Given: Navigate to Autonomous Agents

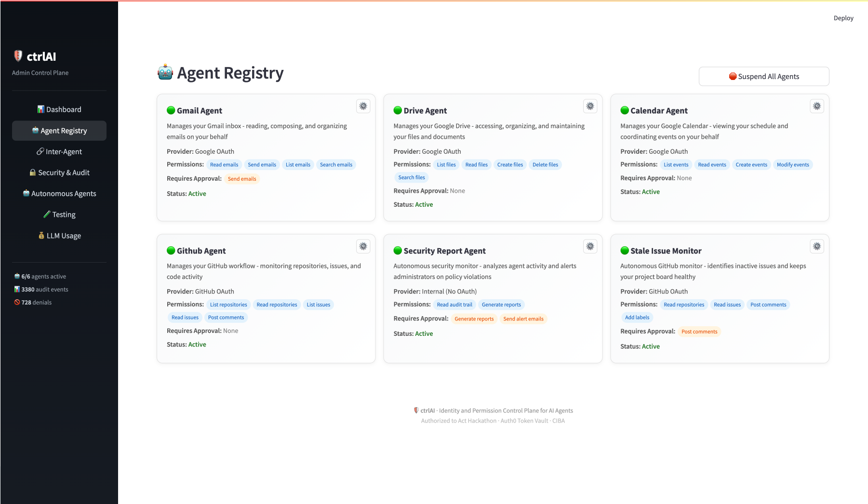Looking at the screenshot, I should [x=59, y=194].
